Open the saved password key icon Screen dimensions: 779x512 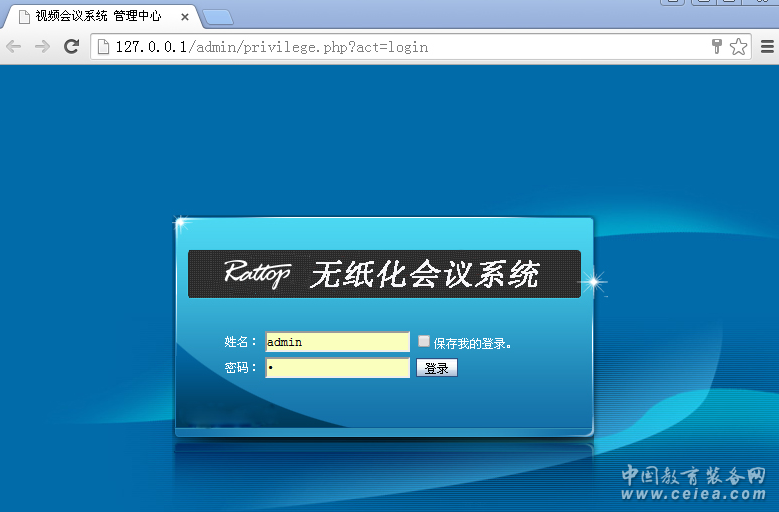click(716, 46)
